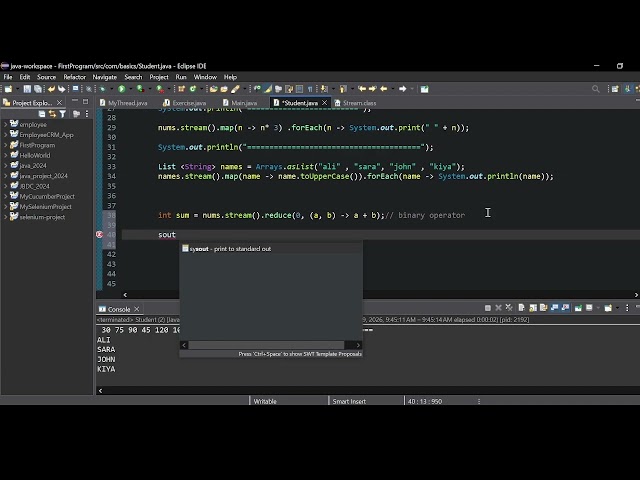Viewport: 640px width, 480px height.
Task: Click the New Java Package icon
Action: click(x=182, y=89)
